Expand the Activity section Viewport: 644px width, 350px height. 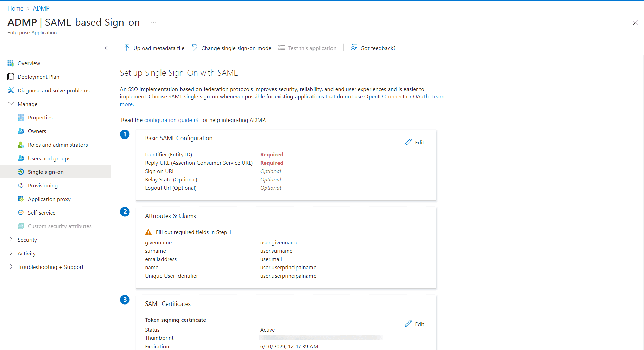pos(26,253)
